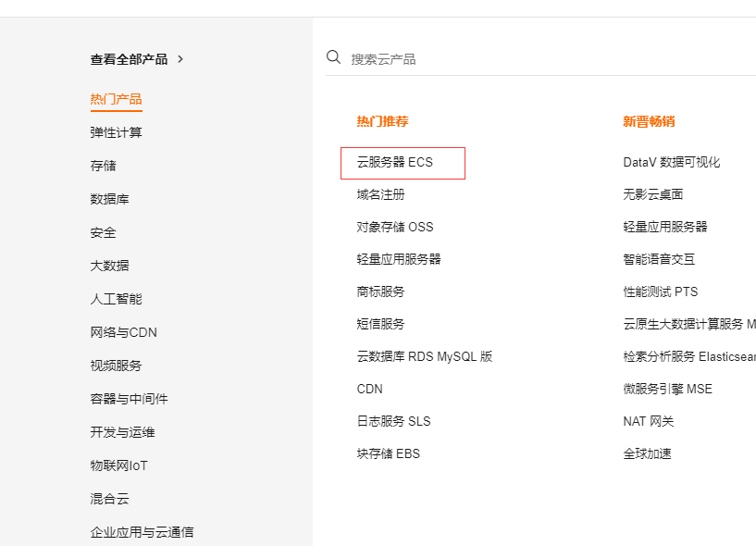Open 视频服务 category

(117, 366)
